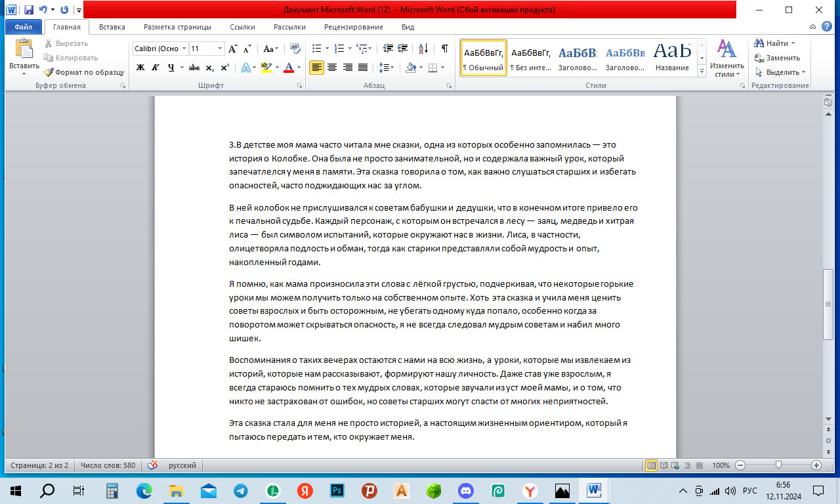Undo the last action

(43, 10)
